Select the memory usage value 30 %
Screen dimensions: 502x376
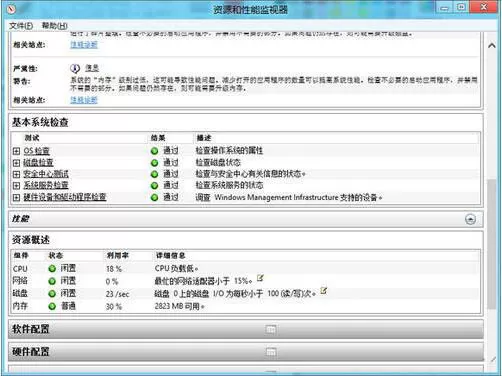[114, 306]
